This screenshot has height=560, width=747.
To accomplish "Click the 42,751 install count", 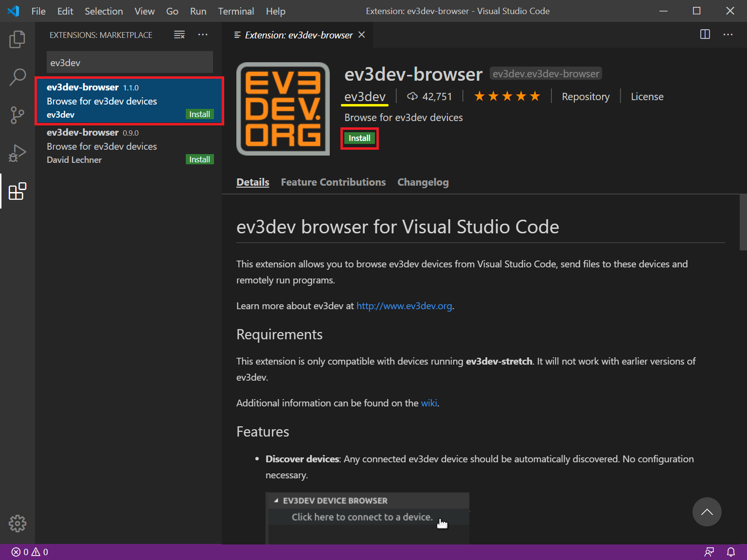I will [x=429, y=96].
